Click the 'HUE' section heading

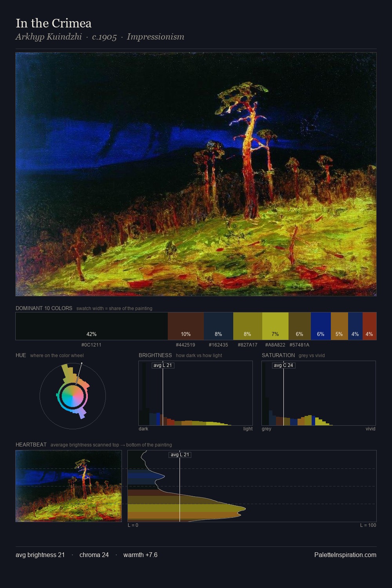pyautogui.click(x=21, y=355)
